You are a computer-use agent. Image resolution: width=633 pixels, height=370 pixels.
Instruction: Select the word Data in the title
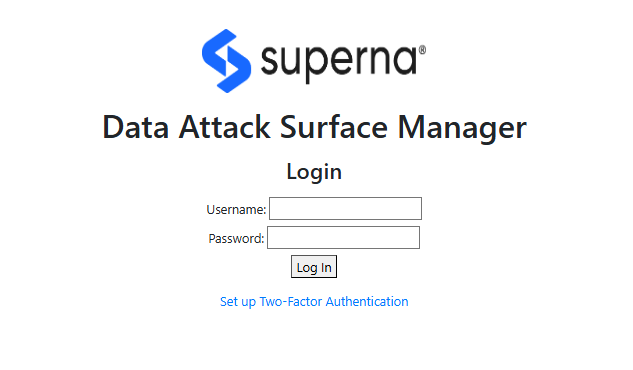(136, 127)
